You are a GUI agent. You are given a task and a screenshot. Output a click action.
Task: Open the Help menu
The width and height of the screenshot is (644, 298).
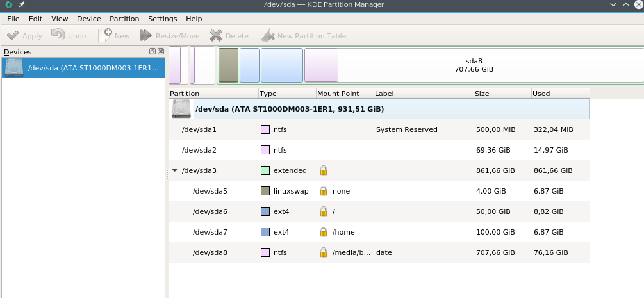[x=194, y=19]
